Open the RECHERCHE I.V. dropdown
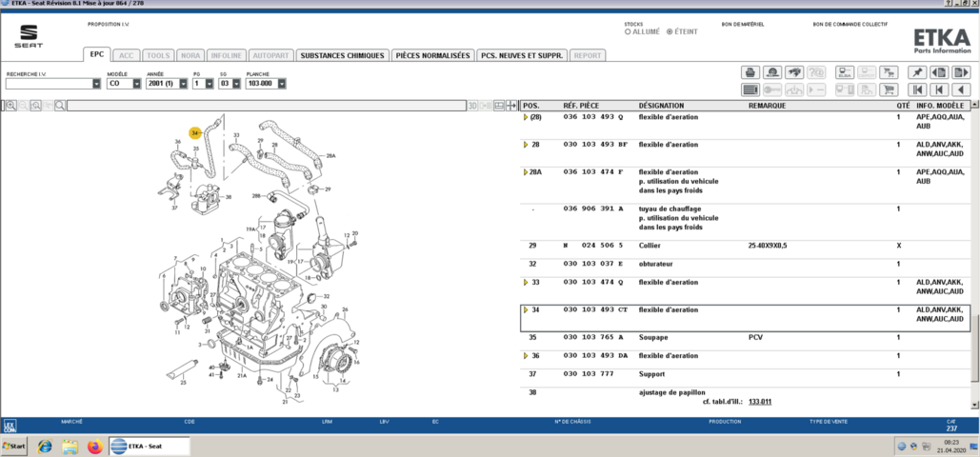 click(96, 83)
